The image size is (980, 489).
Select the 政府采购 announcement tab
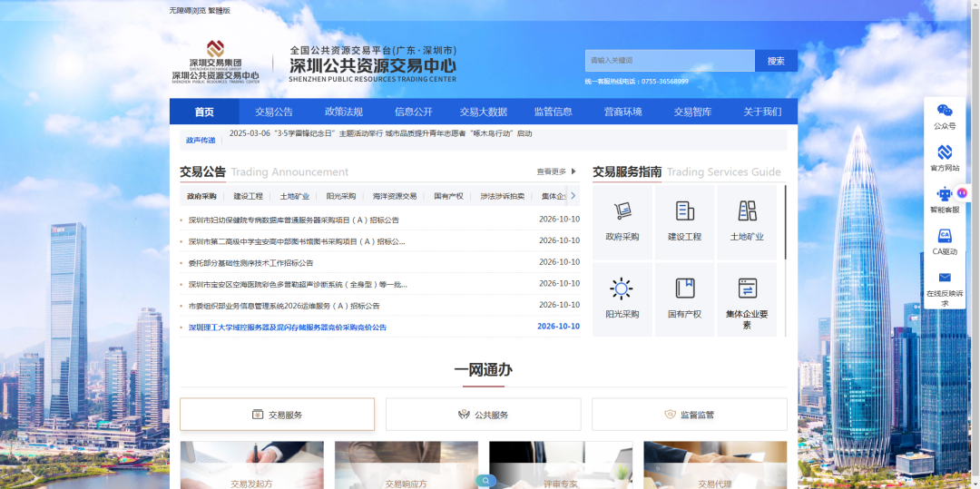(x=201, y=196)
